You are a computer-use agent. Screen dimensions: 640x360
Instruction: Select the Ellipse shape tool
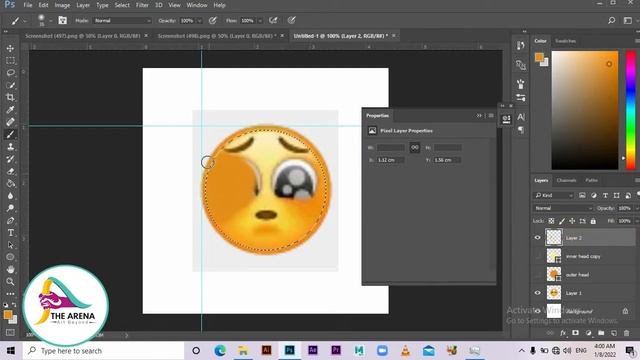[x=10, y=257]
